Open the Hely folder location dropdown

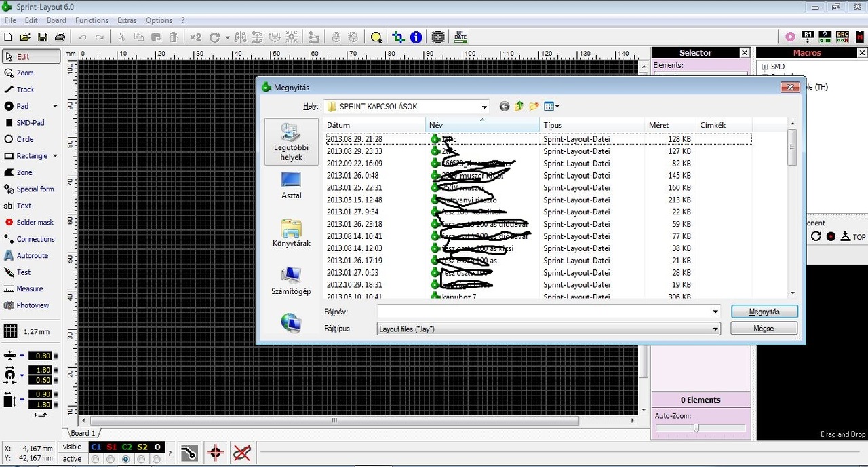(x=484, y=107)
